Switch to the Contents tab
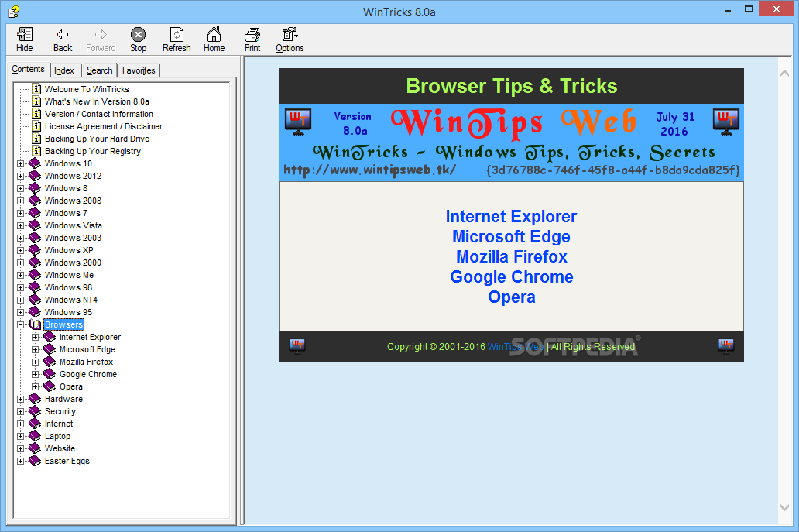This screenshot has width=799, height=532. pyautogui.click(x=28, y=69)
